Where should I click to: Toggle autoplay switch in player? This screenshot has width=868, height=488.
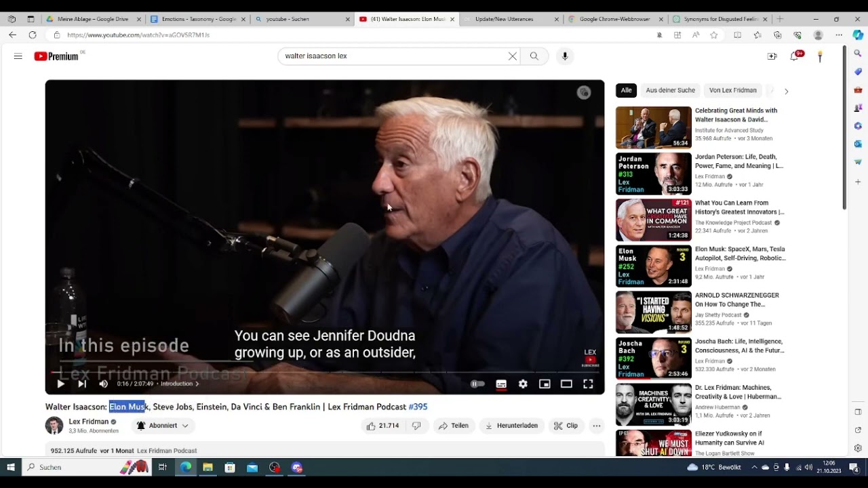[478, 384]
